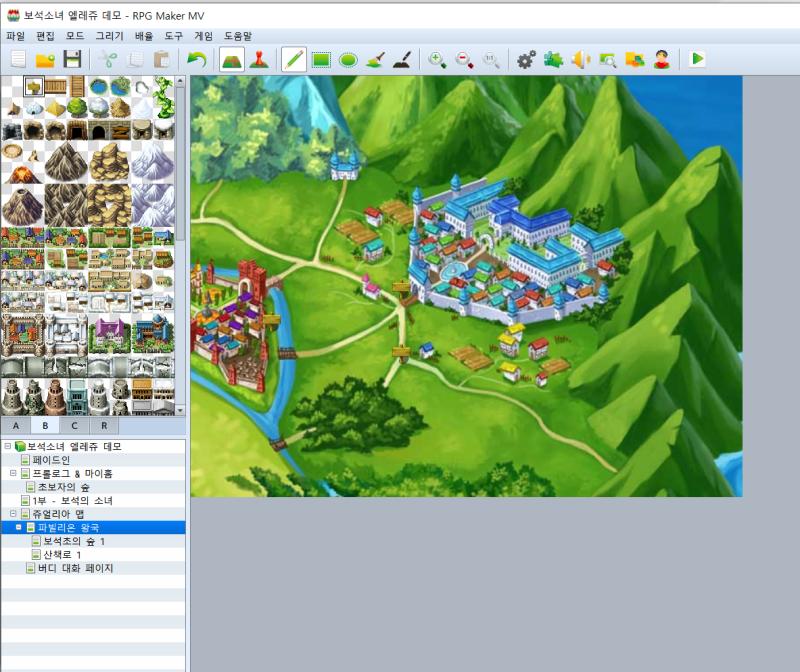Select the 프롤로그 & 마이홈 entry
The height and width of the screenshot is (672, 800).
click(72, 474)
